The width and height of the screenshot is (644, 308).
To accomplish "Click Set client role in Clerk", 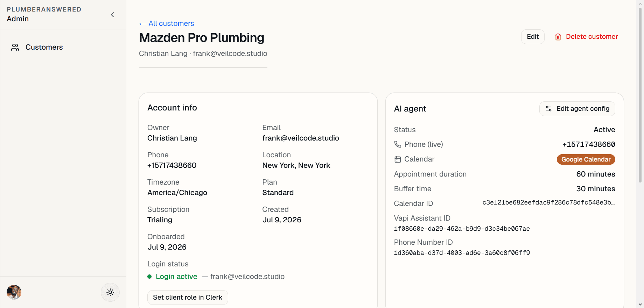I will pos(188,298).
